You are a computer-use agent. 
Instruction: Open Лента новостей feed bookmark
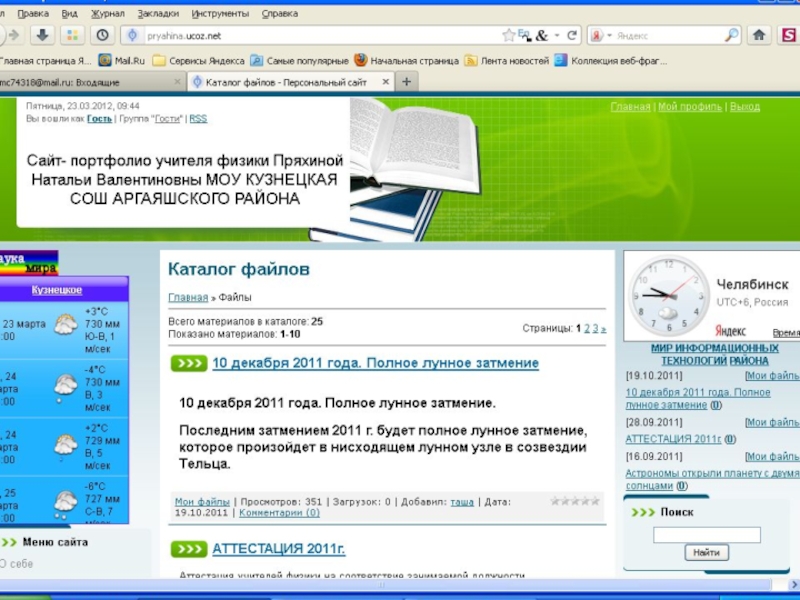click(x=507, y=61)
